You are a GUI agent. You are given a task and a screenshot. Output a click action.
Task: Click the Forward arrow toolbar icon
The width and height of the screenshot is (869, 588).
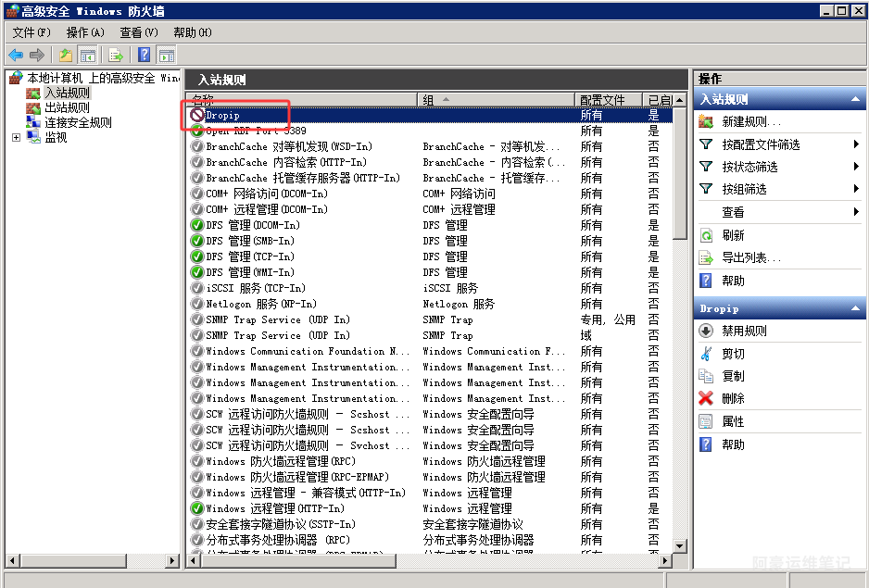(36, 55)
